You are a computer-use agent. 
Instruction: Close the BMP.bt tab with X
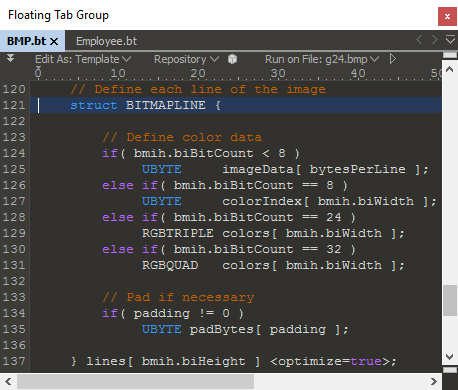point(54,41)
